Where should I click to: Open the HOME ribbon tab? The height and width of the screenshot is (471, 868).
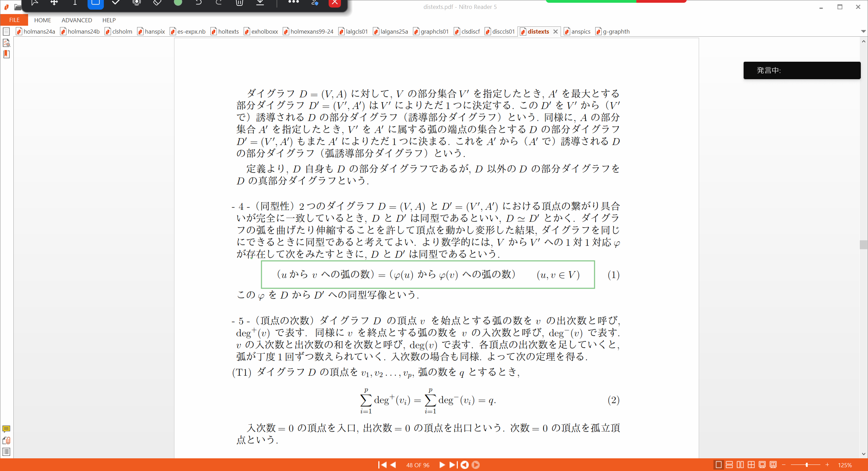42,20
